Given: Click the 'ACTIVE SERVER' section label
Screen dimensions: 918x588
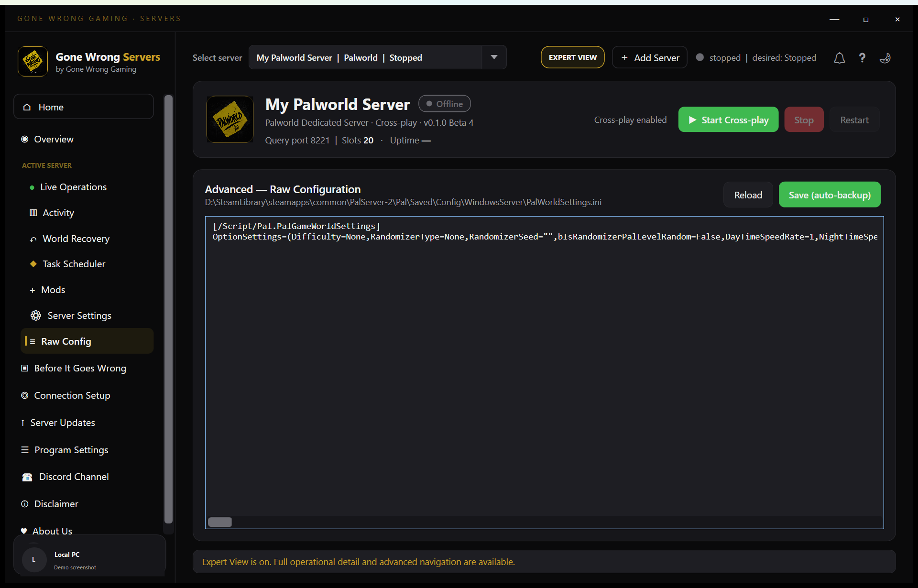Looking at the screenshot, I should (x=47, y=165).
